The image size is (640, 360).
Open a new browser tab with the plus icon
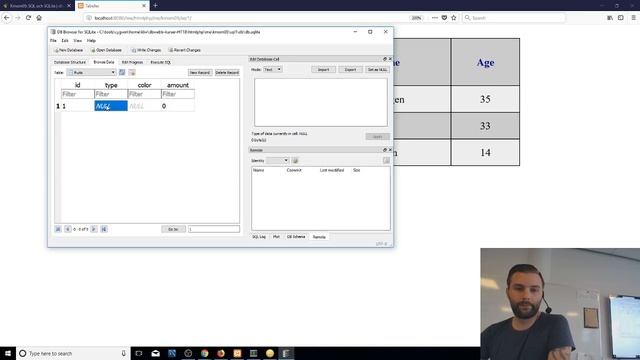tap(155, 5)
